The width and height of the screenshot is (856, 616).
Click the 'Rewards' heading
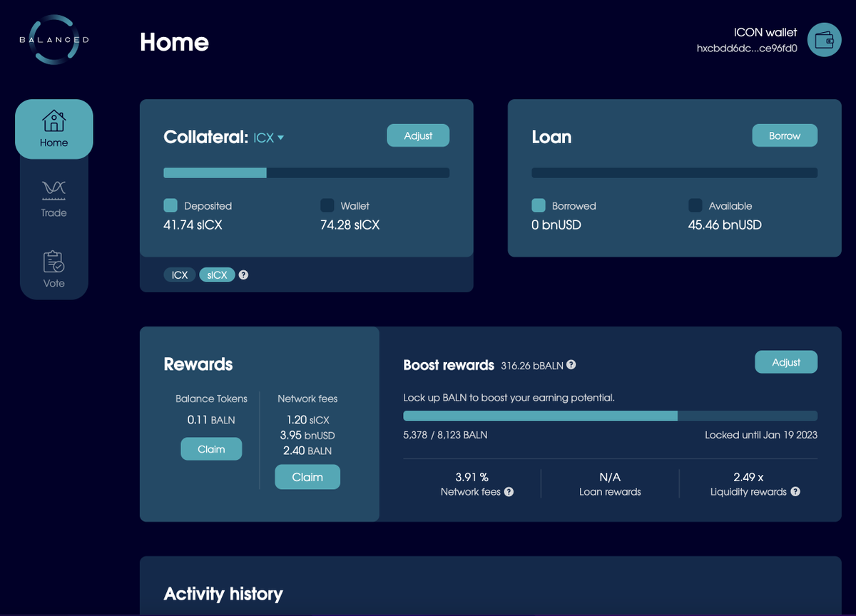coord(198,364)
